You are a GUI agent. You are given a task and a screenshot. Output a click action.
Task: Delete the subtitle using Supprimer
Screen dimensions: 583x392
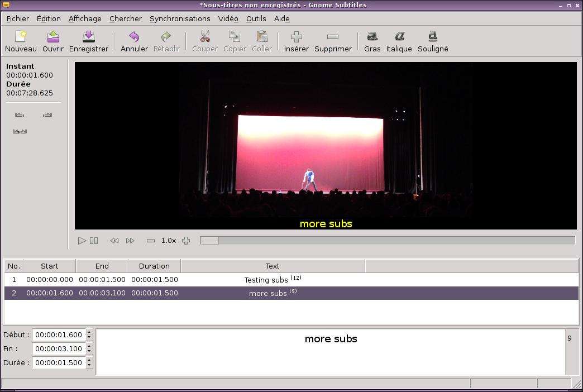pos(333,41)
